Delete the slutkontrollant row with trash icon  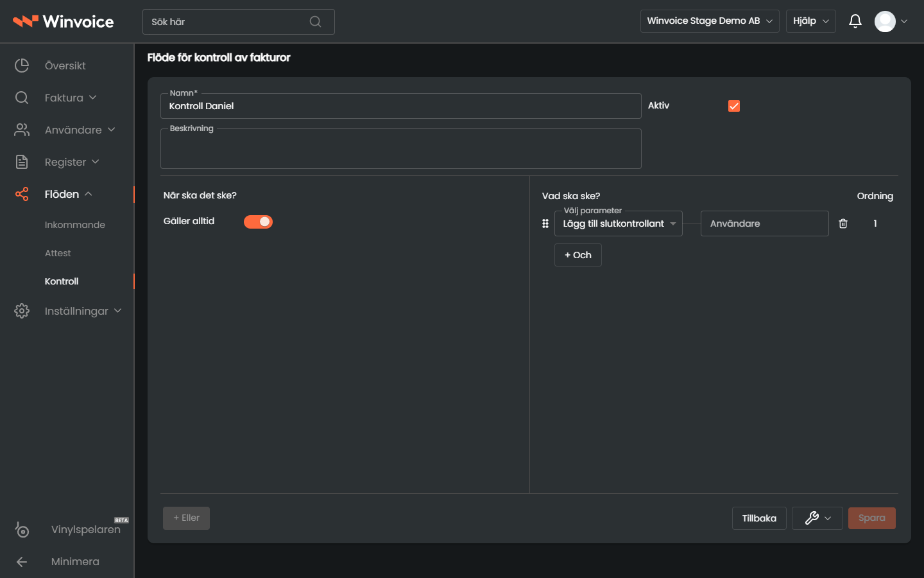coord(843,223)
